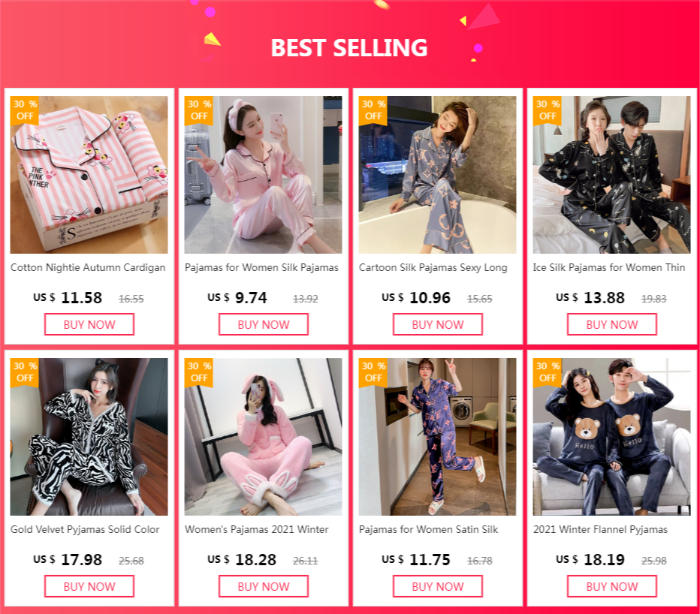Open the bear flannel couple pyjamas photo
Image resolution: width=700 pixels, height=614 pixels.
611,437
